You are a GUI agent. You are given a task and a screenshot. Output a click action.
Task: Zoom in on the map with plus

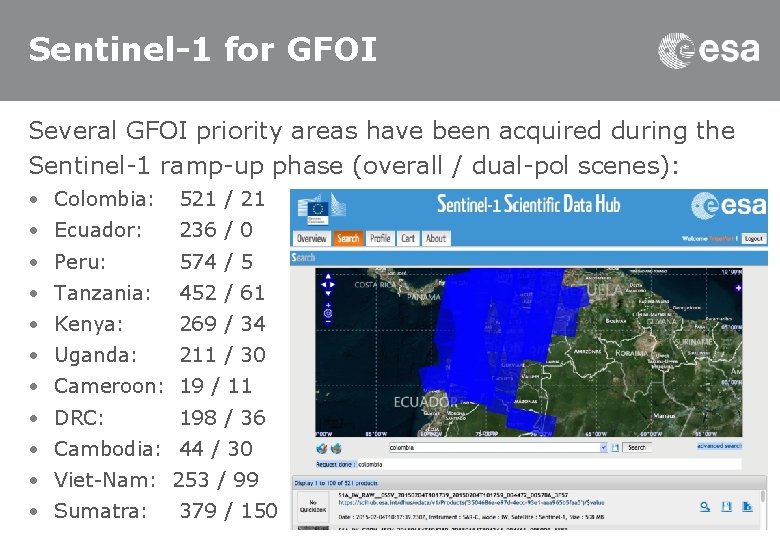point(328,305)
